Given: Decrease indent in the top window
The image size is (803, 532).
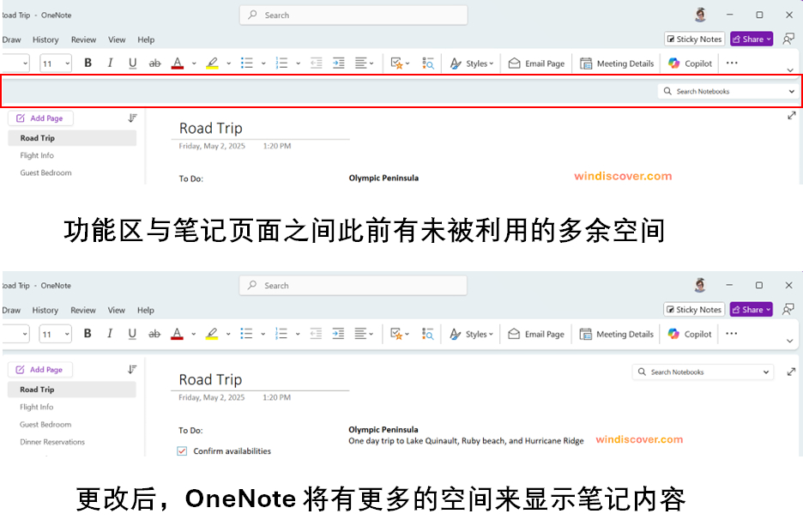Looking at the screenshot, I should pyautogui.click(x=317, y=63).
